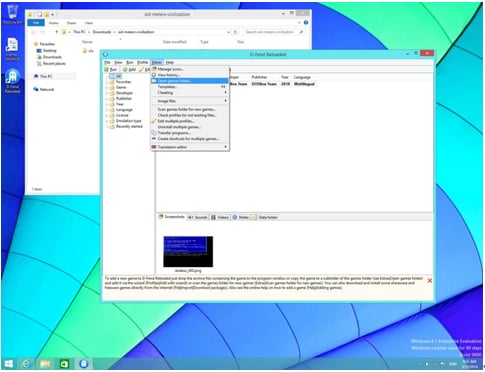Expand the Cheating submenu

point(189,92)
